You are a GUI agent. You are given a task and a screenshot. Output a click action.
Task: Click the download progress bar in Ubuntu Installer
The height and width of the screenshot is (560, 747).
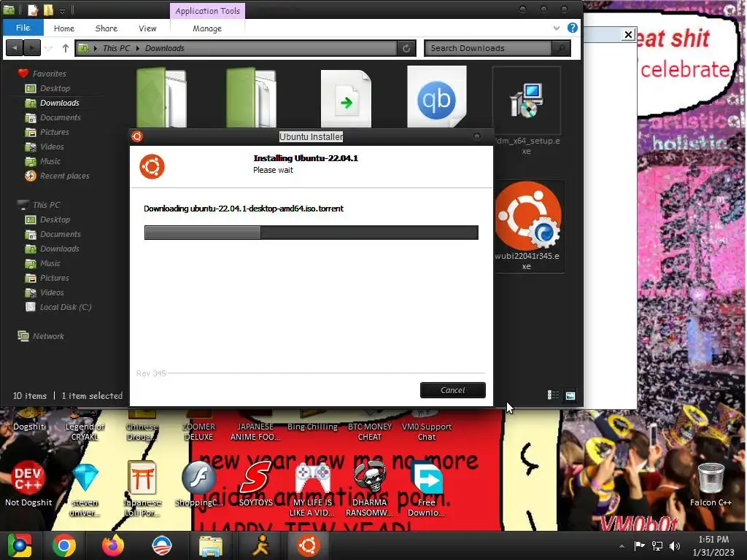(x=311, y=233)
